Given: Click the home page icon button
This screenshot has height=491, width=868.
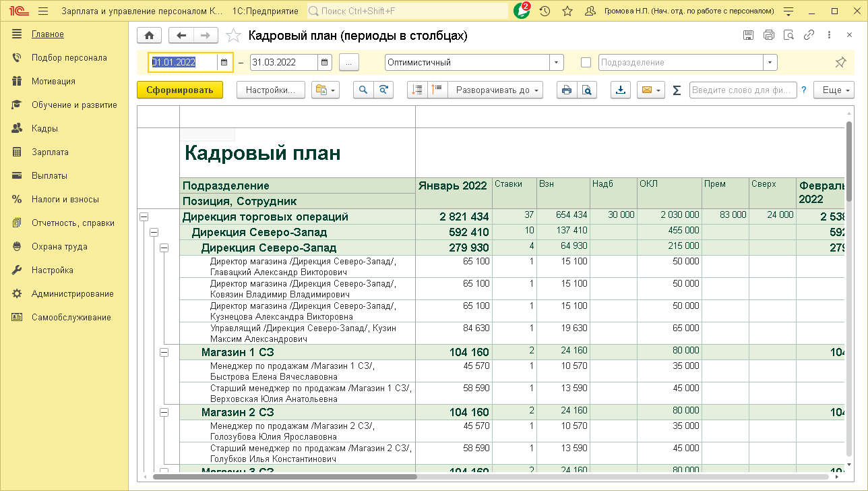Looking at the screenshot, I should (x=149, y=36).
